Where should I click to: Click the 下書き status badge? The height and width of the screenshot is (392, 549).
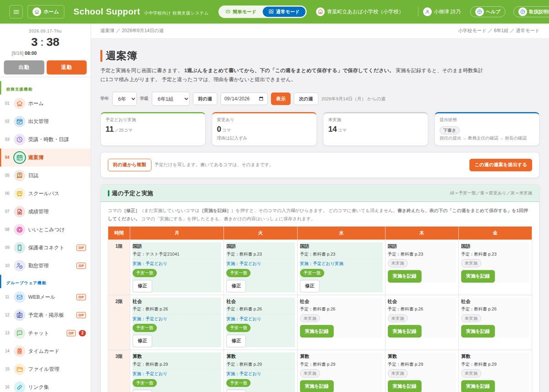coord(450,131)
